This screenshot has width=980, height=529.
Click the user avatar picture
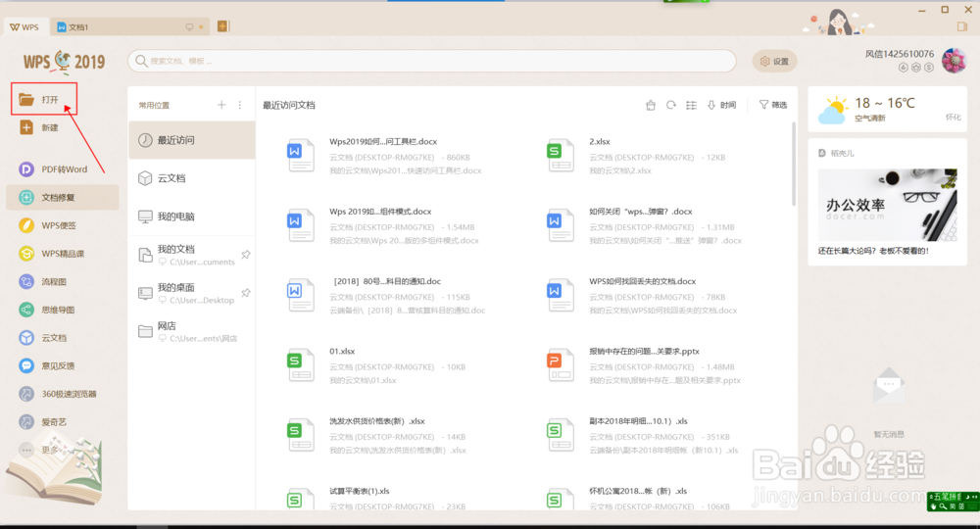coord(954,61)
